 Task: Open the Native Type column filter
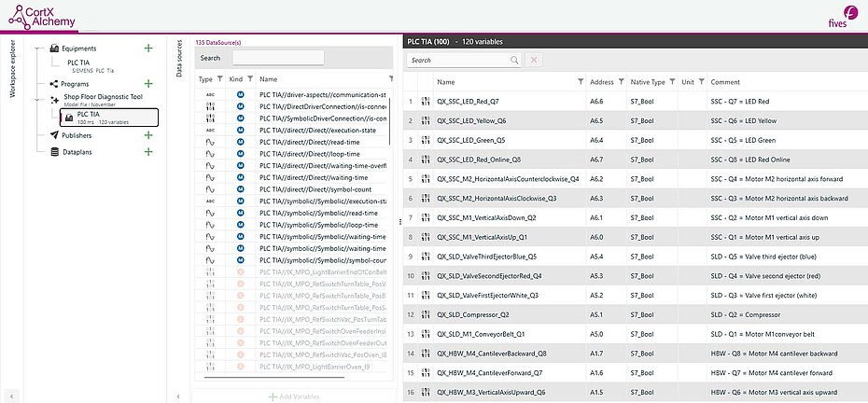click(673, 82)
